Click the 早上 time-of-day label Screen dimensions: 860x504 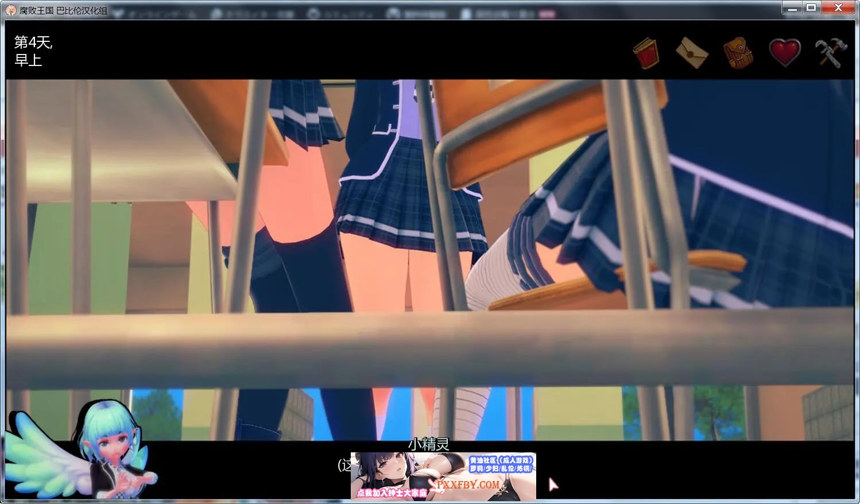click(28, 60)
